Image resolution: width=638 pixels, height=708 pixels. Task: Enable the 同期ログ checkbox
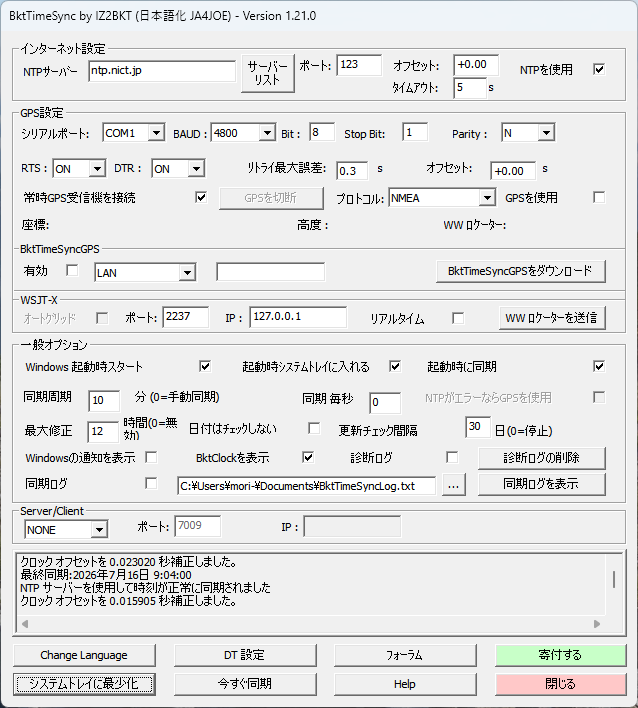pyautogui.click(x=151, y=484)
